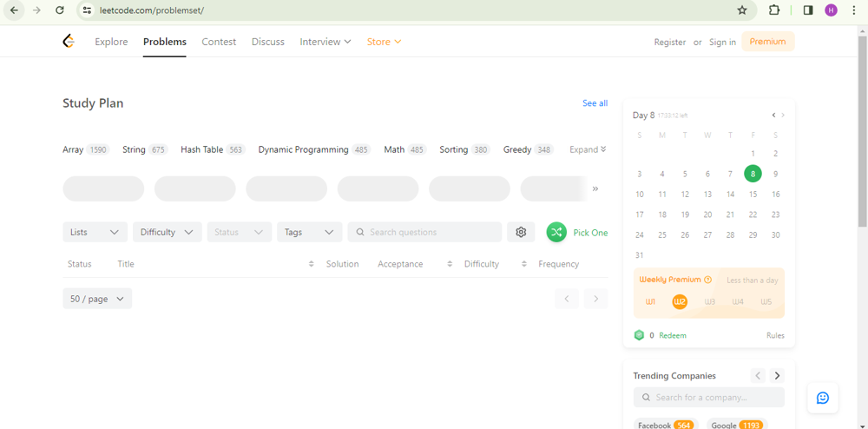Switch to the Contest tab
868x429 pixels.
[x=219, y=42]
